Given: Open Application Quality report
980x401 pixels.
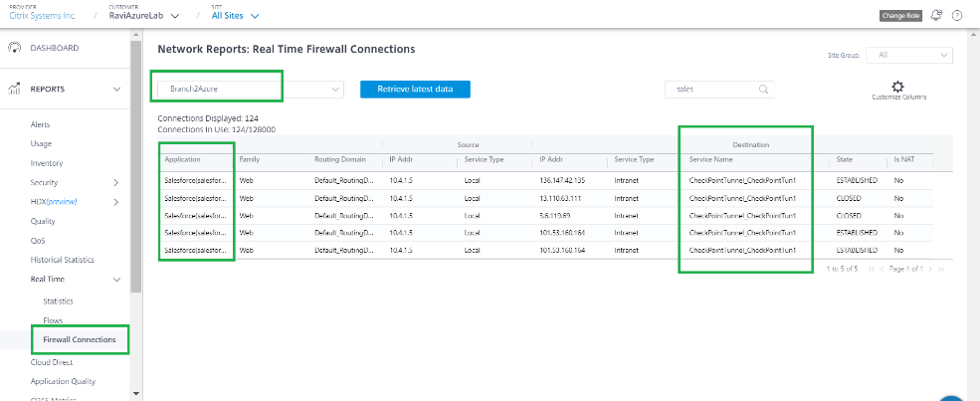Looking at the screenshot, I should tap(63, 381).
